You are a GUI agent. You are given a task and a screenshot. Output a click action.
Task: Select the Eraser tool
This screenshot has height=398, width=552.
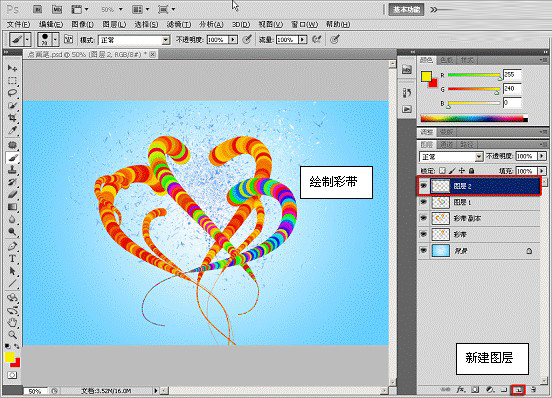point(12,194)
